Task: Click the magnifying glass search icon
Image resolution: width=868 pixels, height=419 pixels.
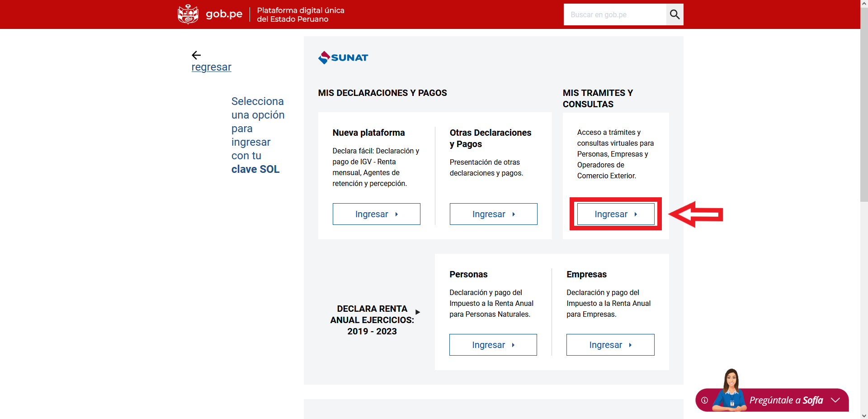Action: (x=675, y=14)
